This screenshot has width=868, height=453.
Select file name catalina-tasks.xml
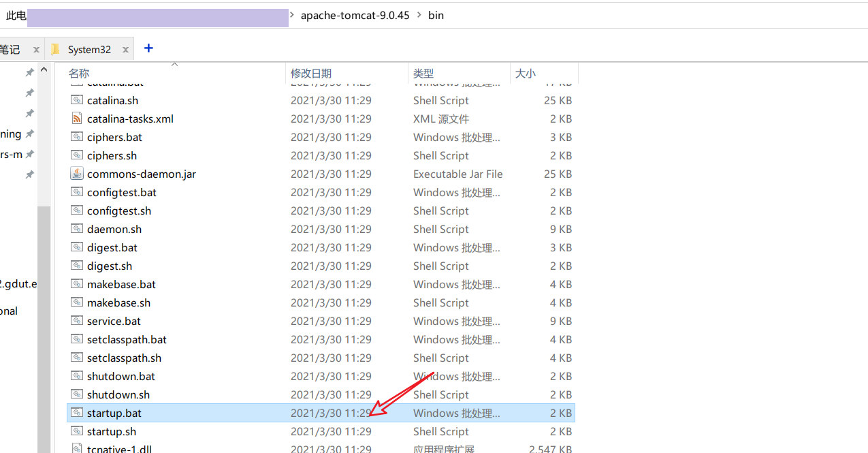click(130, 119)
